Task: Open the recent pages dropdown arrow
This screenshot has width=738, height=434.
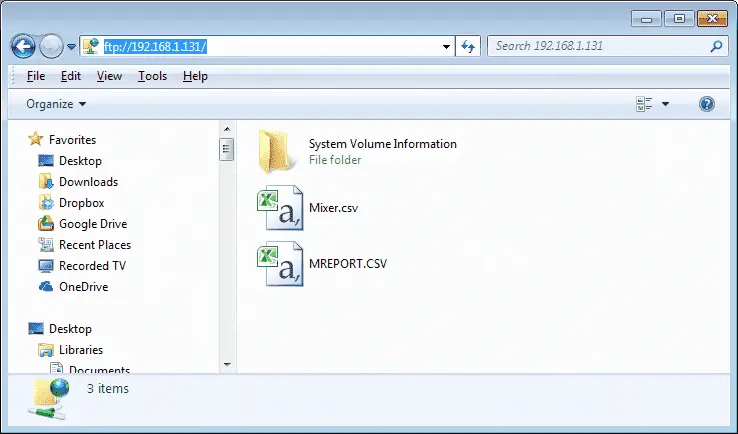Action: point(71,47)
